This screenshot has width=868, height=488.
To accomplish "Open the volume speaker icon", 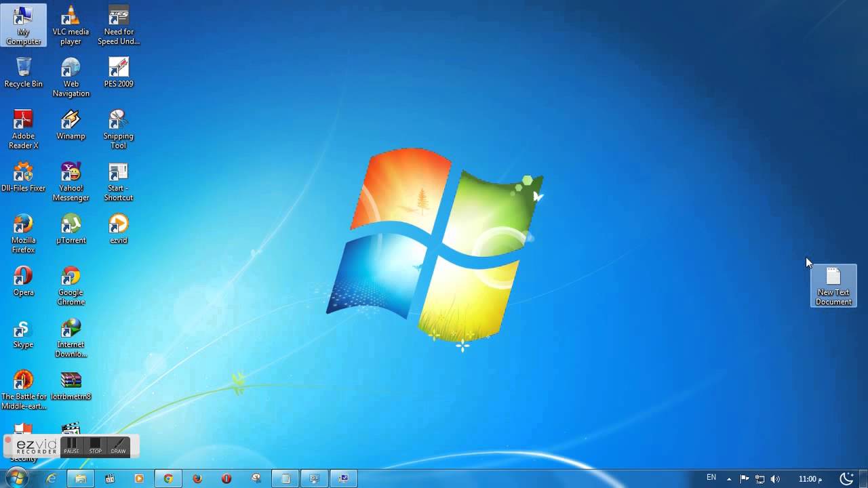I will pyautogui.click(x=775, y=479).
